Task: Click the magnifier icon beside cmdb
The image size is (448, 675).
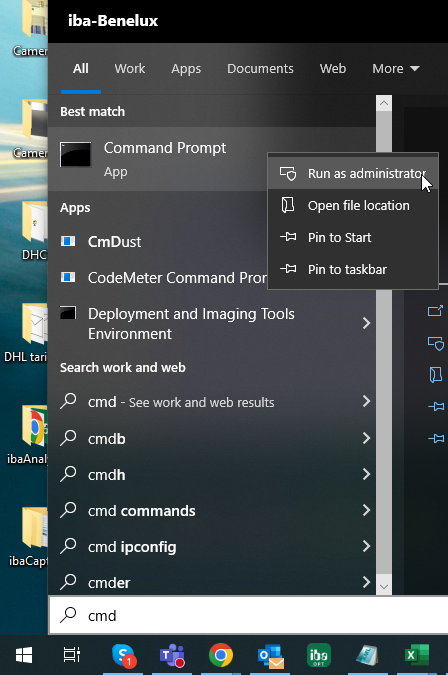Action: [x=68, y=438]
